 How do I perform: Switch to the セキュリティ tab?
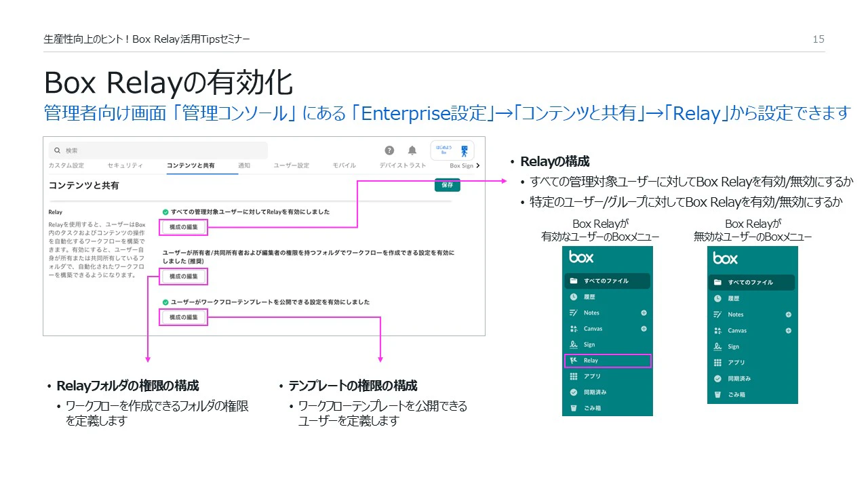(x=125, y=165)
